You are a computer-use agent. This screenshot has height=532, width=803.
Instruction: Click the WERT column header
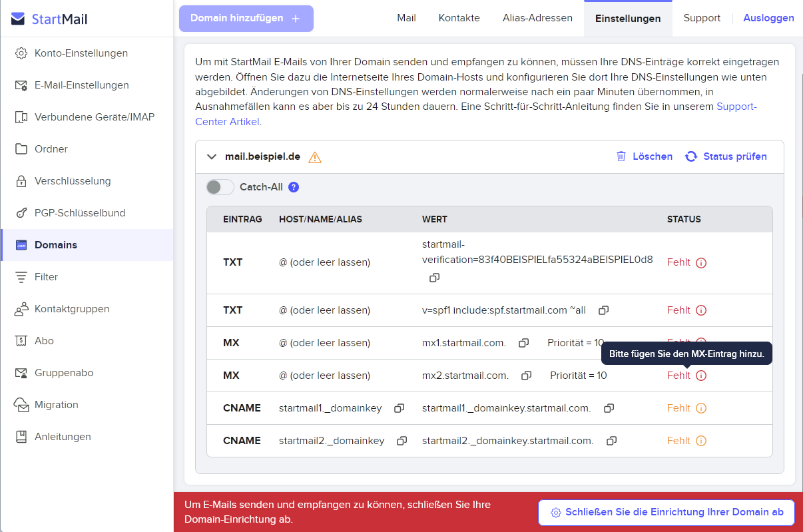pyautogui.click(x=435, y=219)
